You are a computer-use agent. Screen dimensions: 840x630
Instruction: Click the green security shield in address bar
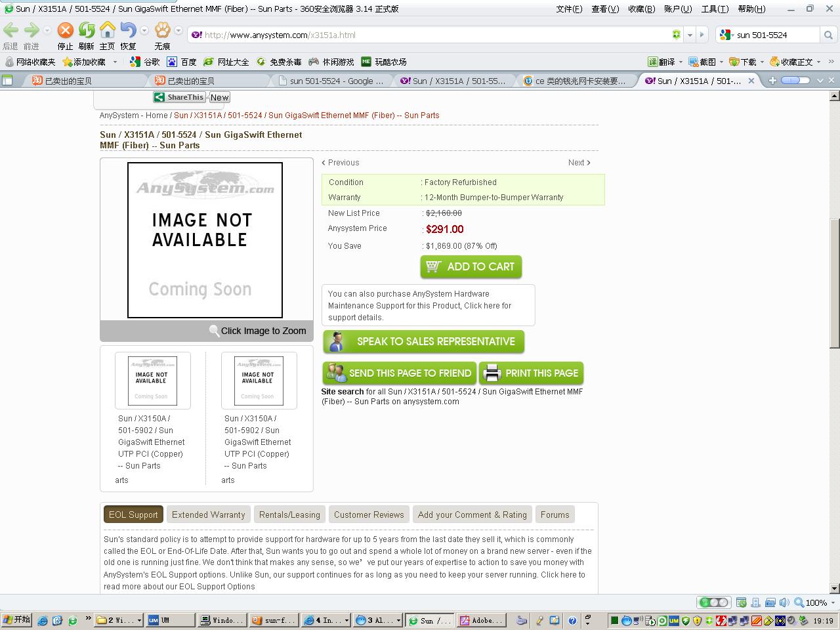point(676,35)
